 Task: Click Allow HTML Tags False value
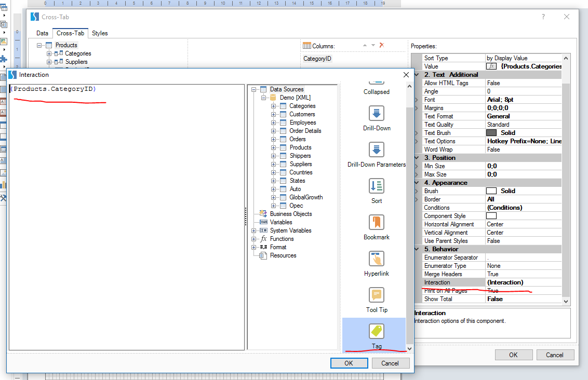(x=524, y=83)
